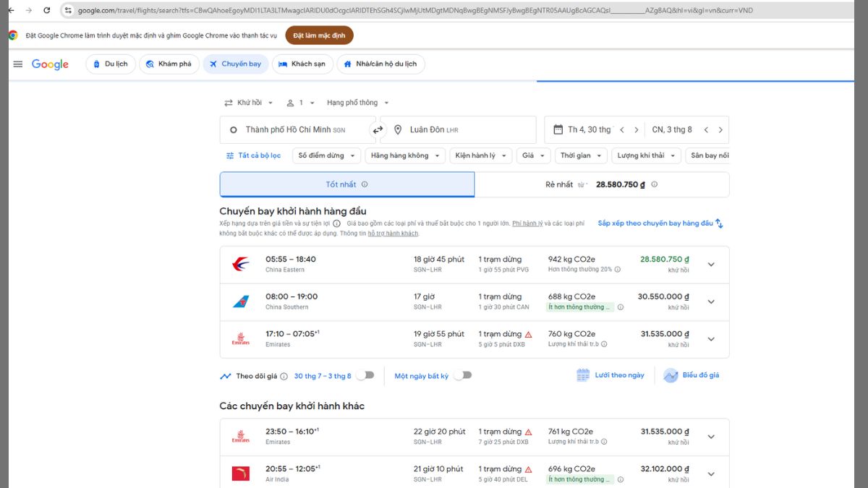
Task: Select previous return date arrow
Action: 706,130
